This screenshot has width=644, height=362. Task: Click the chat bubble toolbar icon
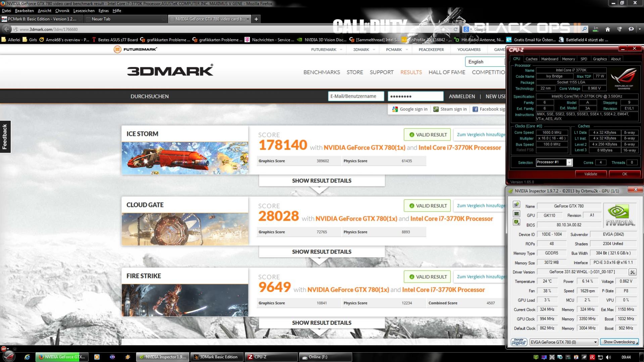(x=631, y=29)
